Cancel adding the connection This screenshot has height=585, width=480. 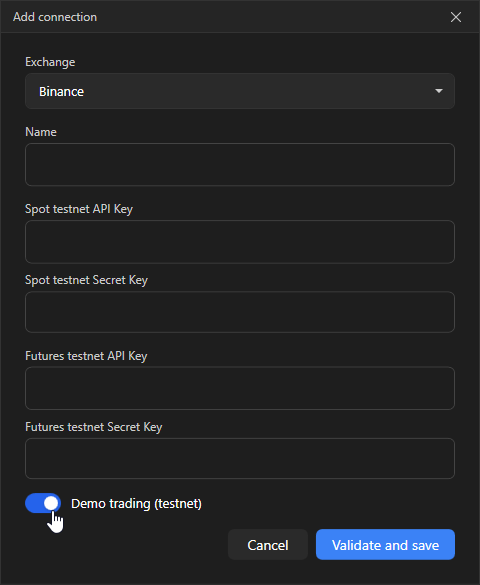[x=268, y=545]
